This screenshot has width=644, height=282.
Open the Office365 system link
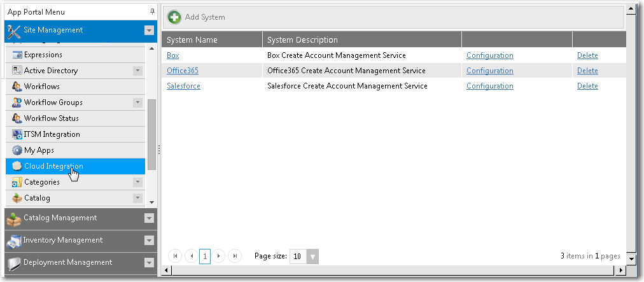point(182,71)
